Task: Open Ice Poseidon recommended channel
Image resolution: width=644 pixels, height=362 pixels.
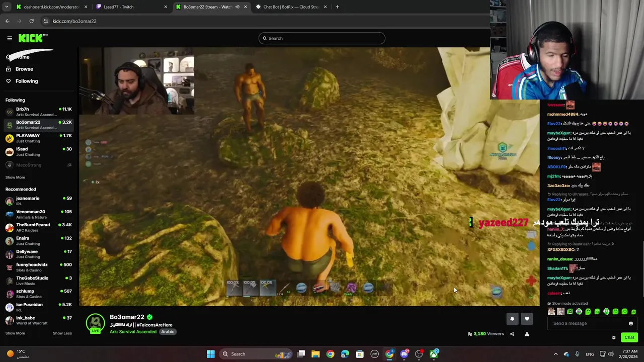Action: (x=39, y=307)
